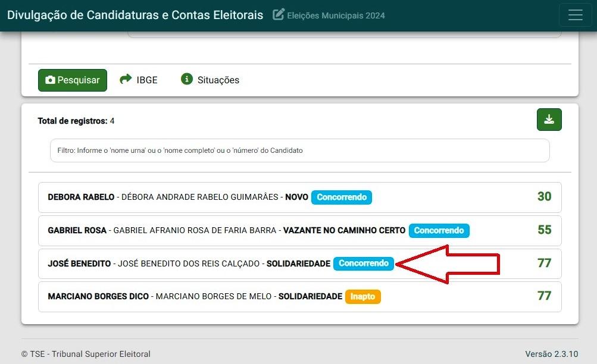Image resolution: width=597 pixels, height=364 pixels.
Task: Open the hamburger navigation menu
Action: coord(576,15)
